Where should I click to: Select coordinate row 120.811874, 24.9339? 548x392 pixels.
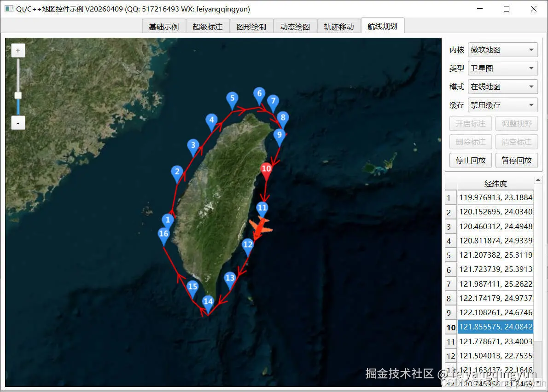coord(495,241)
